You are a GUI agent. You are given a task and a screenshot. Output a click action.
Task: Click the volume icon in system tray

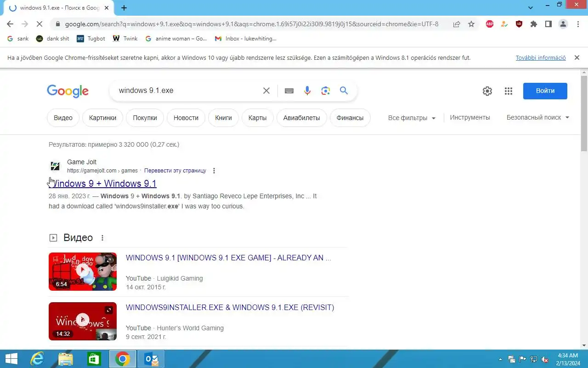pos(545,359)
